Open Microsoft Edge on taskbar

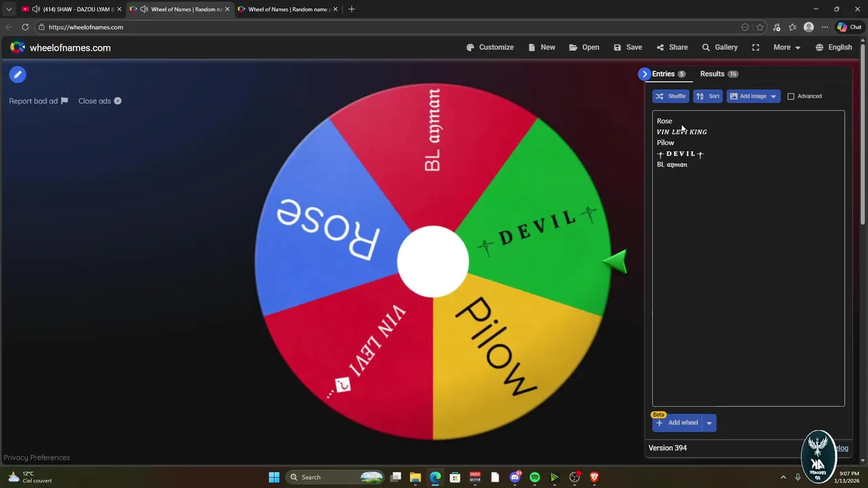[x=435, y=477]
